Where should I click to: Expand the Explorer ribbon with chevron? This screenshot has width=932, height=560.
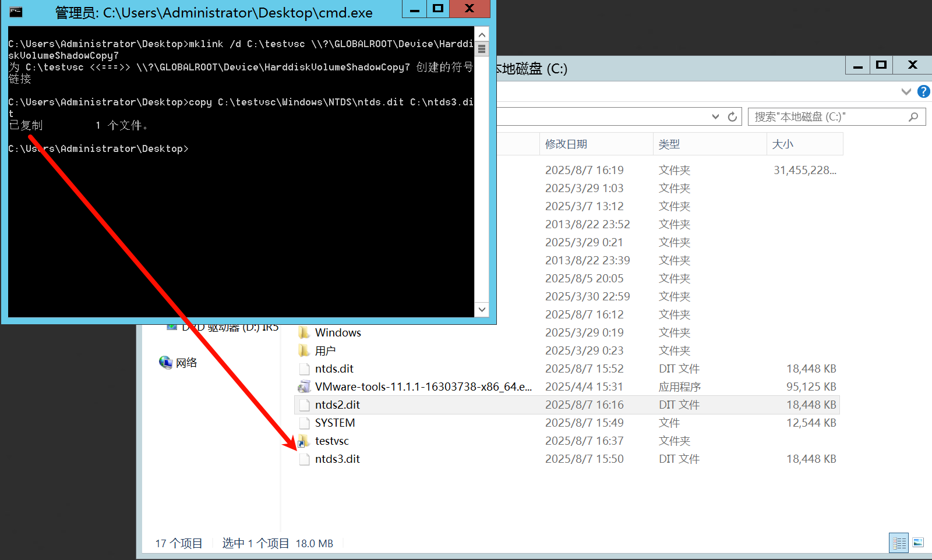[906, 91]
